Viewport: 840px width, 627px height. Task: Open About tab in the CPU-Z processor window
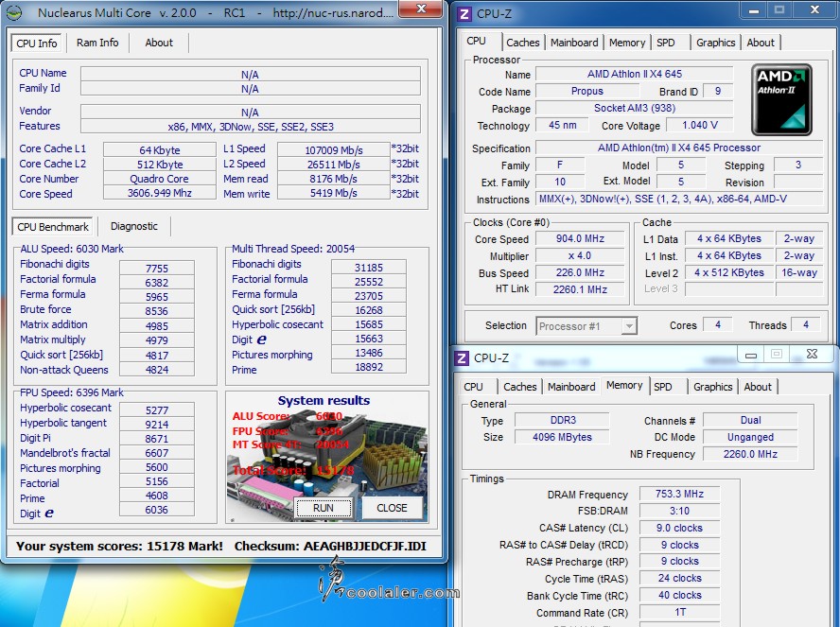761,43
